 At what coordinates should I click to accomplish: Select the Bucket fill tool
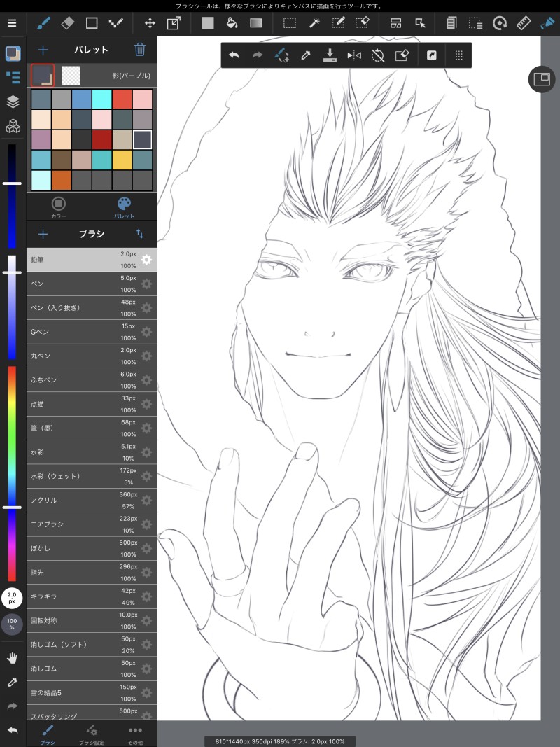pos(232,23)
